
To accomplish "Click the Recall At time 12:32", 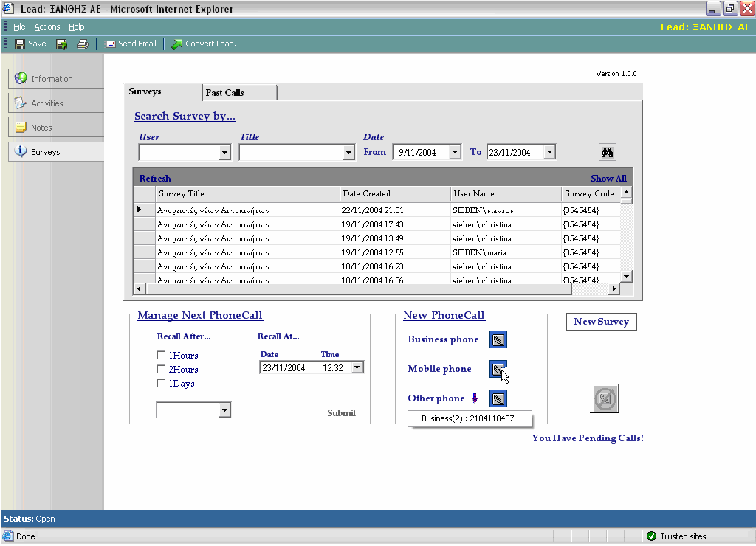I will pyautogui.click(x=333, y=367).
